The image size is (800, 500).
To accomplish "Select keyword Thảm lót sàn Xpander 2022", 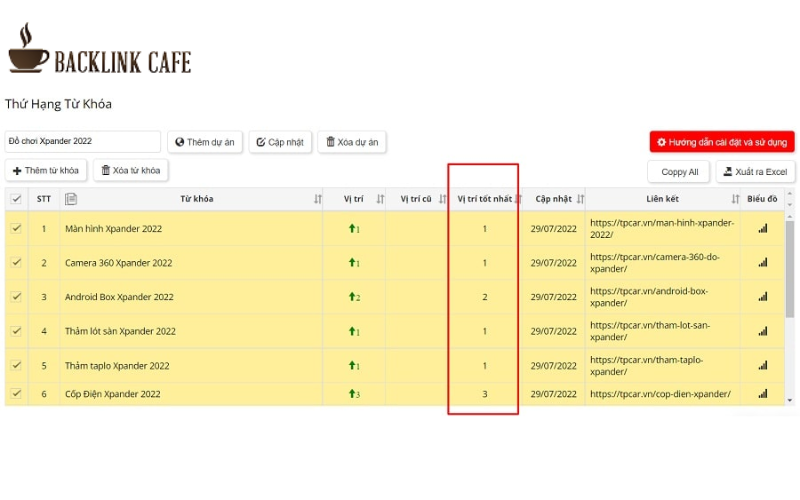I will tap(120, 331).
